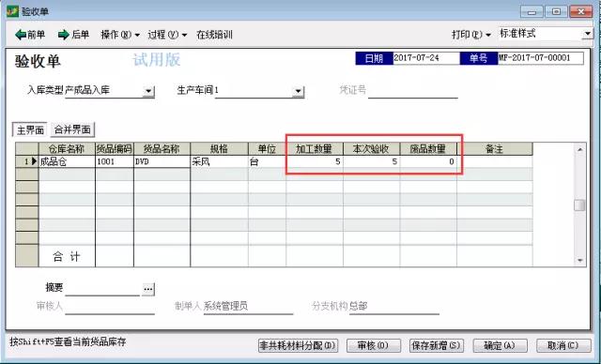Go to previous document with 前单 arrow
Screen dimensions: 601x364
pyautogui.click(x=30, y=35)
